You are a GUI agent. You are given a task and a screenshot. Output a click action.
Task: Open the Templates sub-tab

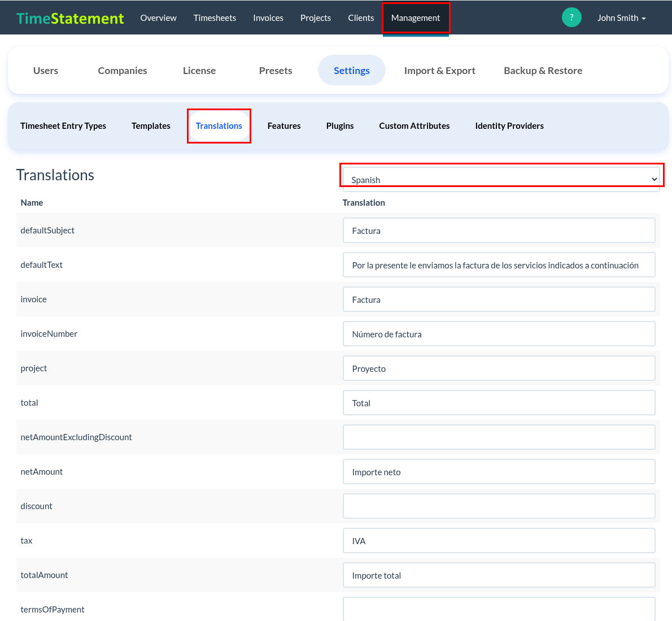pos(151,125)
